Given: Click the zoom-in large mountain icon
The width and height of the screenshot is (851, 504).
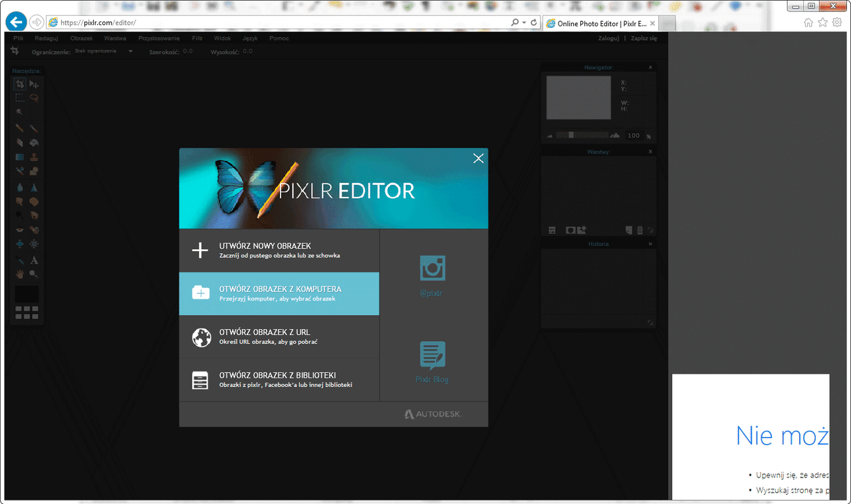Looking at the screenshot, I should [615, 135].
